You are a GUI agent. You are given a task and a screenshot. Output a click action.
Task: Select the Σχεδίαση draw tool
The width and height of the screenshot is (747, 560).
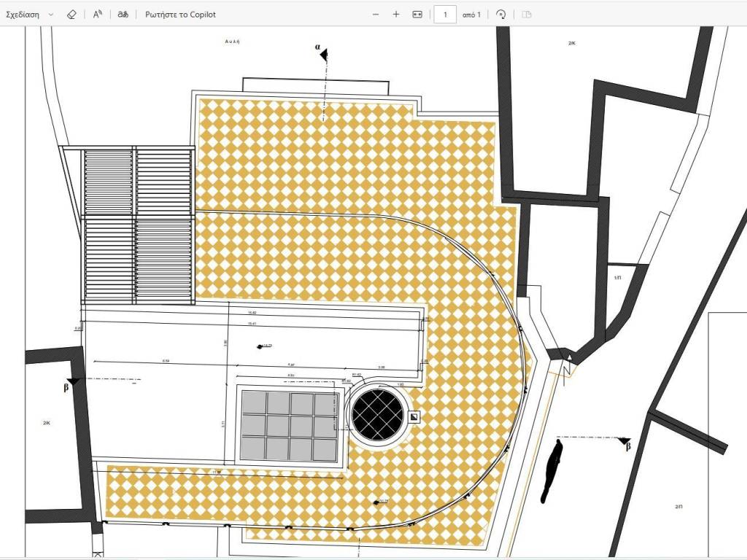coord(23,14)
